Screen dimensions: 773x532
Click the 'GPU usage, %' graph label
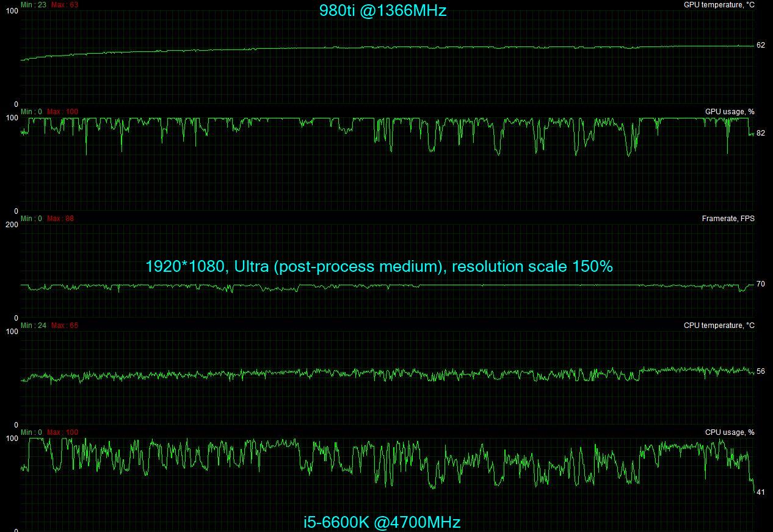(730, 112)
